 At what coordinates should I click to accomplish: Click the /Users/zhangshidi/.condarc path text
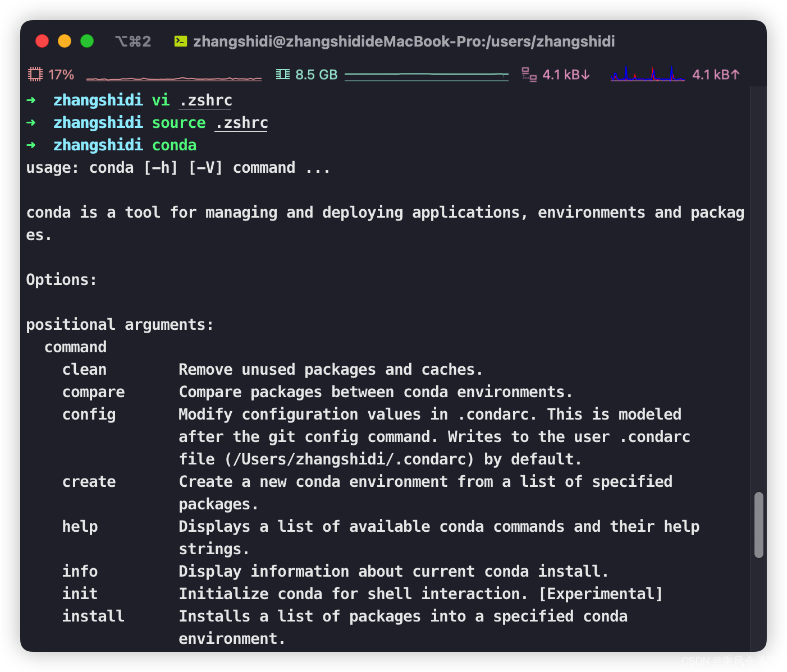point(349,459)
